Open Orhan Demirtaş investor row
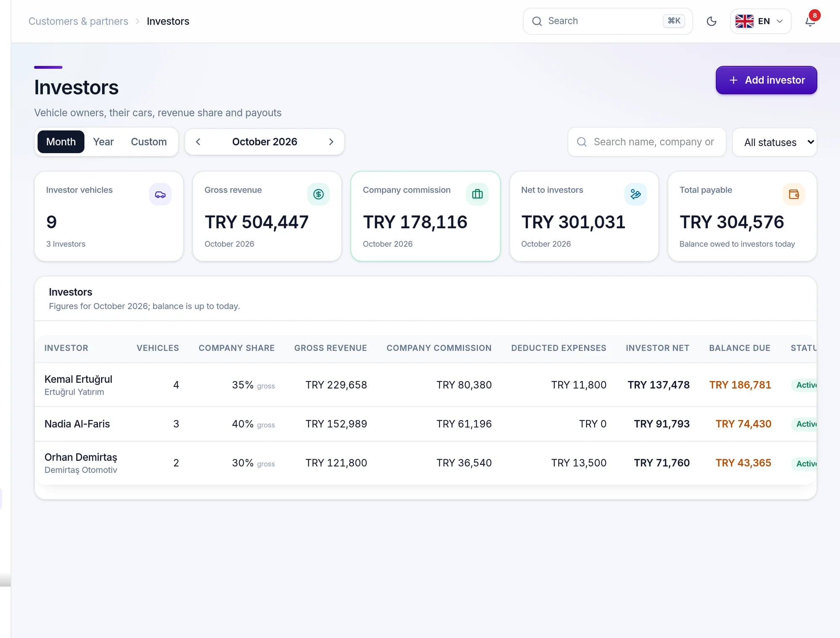 pos(425,463)
